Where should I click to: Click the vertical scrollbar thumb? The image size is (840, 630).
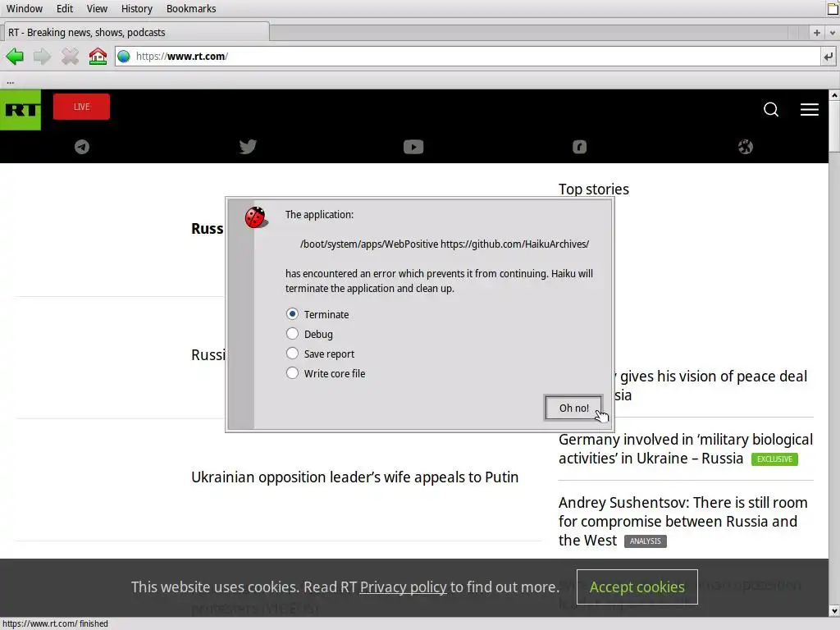click(834, 126)
